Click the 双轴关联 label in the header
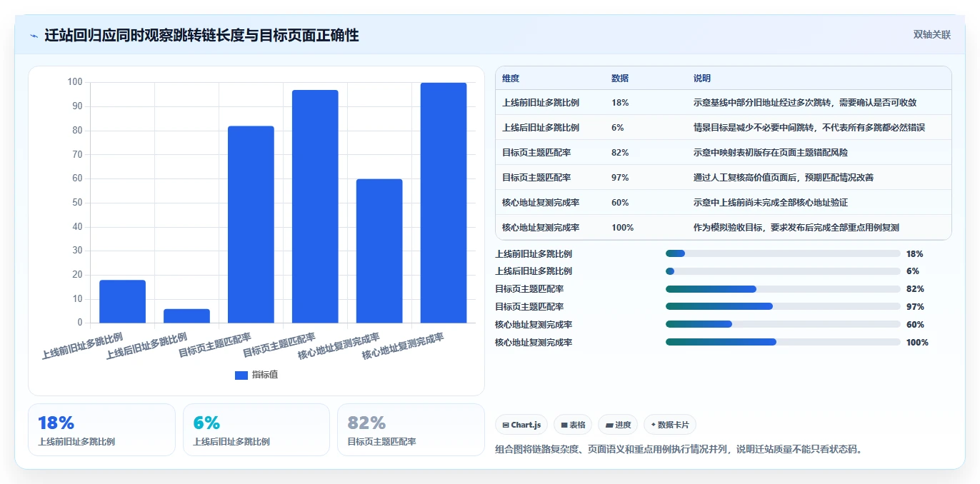This screenshot has height=484, width=980. coord(932,35)
